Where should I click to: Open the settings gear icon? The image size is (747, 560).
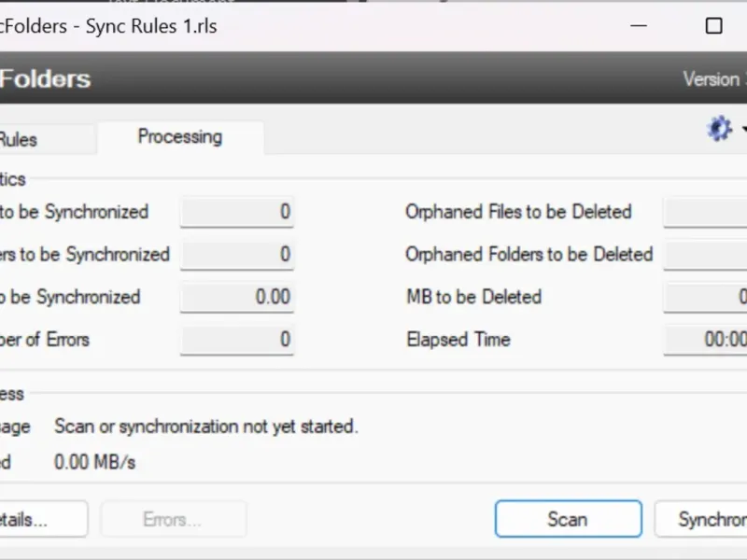[719, 130]
